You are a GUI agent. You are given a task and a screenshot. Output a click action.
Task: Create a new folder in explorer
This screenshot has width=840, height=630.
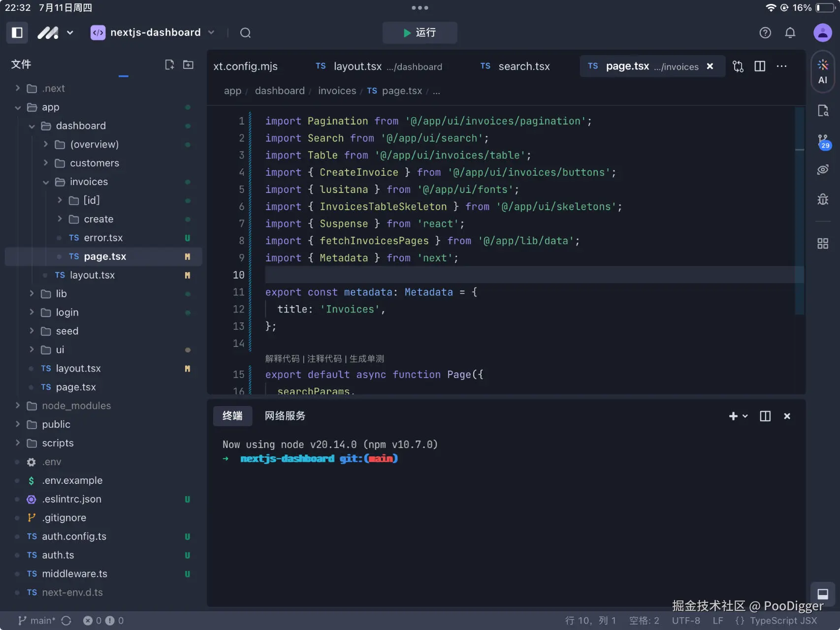pyautogui.click(x=188, y=64)
